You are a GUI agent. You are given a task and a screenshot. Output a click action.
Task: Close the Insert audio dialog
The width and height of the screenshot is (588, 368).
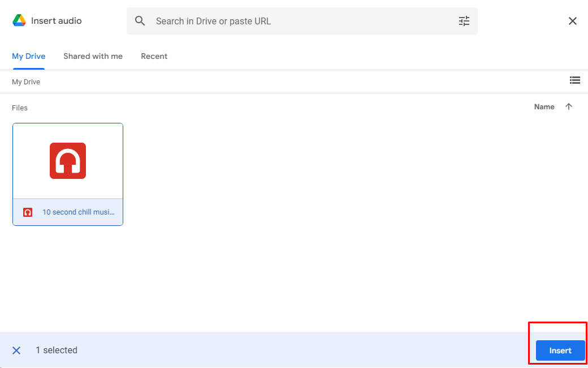pos(572,21)
